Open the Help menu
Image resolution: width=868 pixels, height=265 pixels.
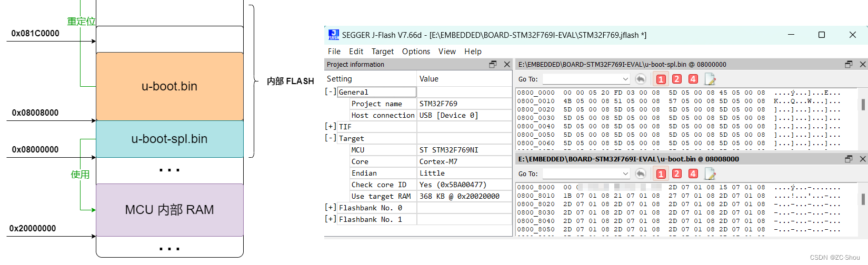pos(473,52)
